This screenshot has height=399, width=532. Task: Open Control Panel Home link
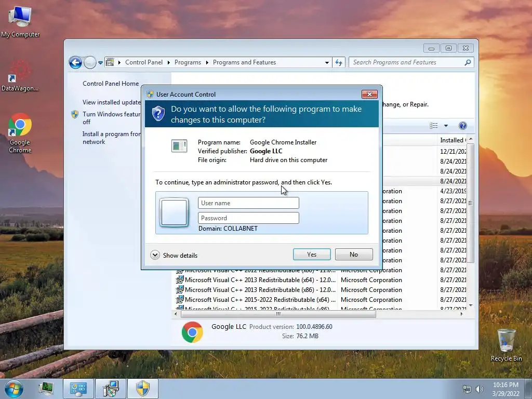tap(111, 84)
